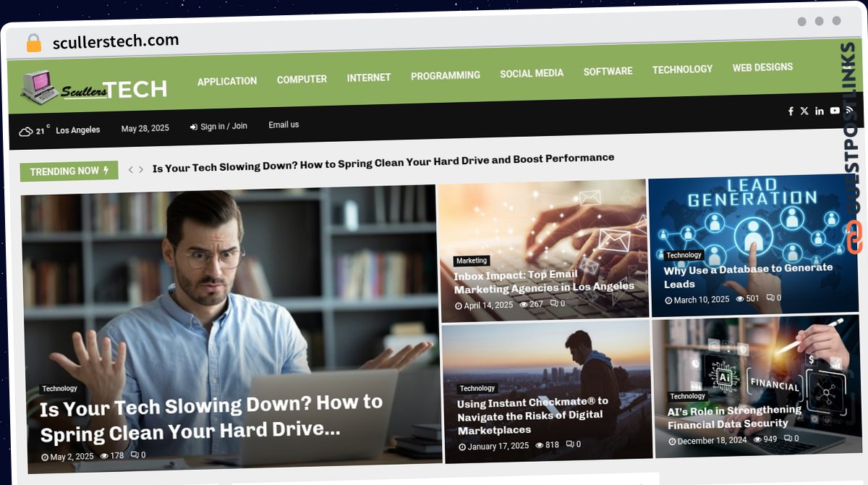Click the Marketing tag on the email agencies post
This screenshot has height=485, width=868.
pyautogui.click(x=472, y=261)
